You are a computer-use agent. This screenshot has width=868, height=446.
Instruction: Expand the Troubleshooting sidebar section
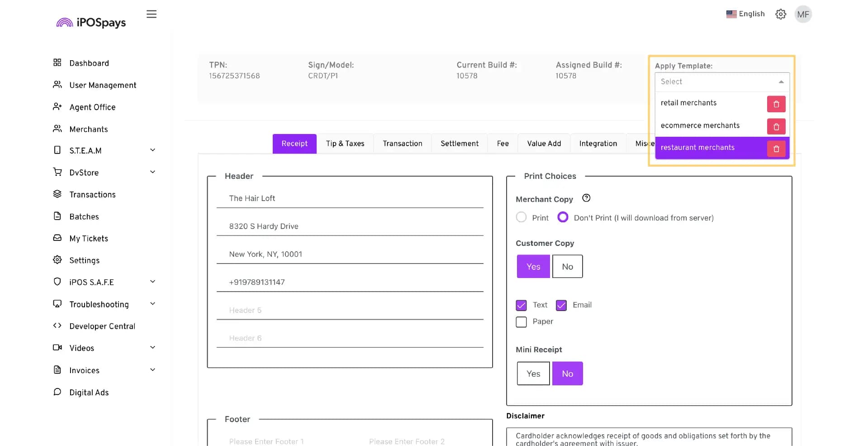[x=104, y=304]
